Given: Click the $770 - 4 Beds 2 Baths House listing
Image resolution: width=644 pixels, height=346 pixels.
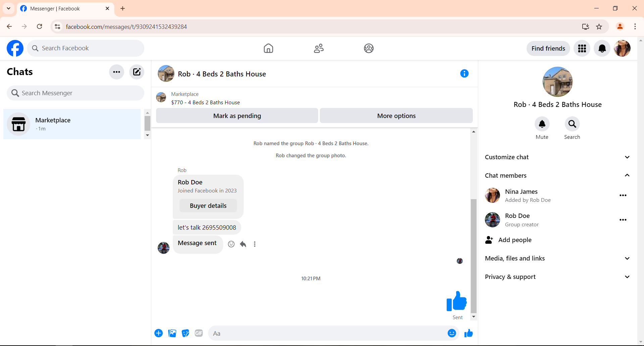Looking at the screenshot, I should click(205, 103).
